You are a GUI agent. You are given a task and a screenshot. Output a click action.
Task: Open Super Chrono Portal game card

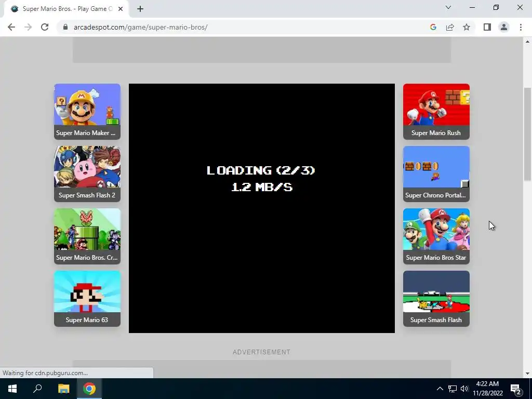coord(436,174)
